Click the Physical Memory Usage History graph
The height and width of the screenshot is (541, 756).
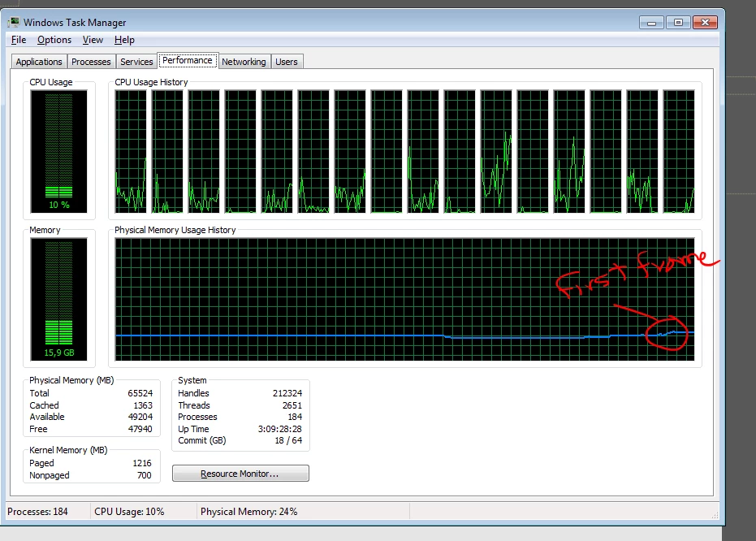tap(405, 299)
